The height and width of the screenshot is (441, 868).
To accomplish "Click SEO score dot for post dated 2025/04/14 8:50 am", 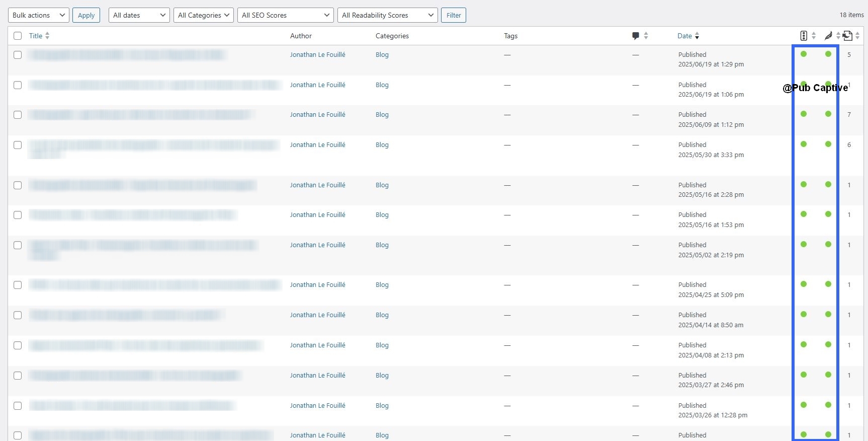I will [804, 314].
